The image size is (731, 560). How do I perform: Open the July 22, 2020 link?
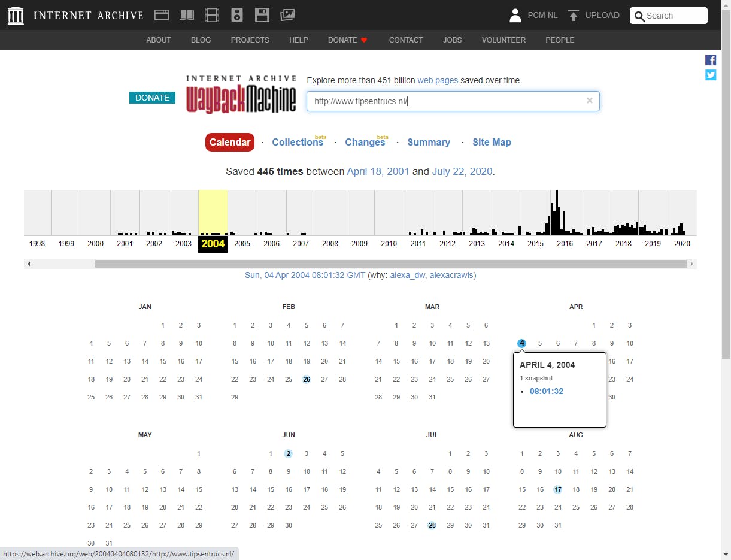[x=462, y=171]
